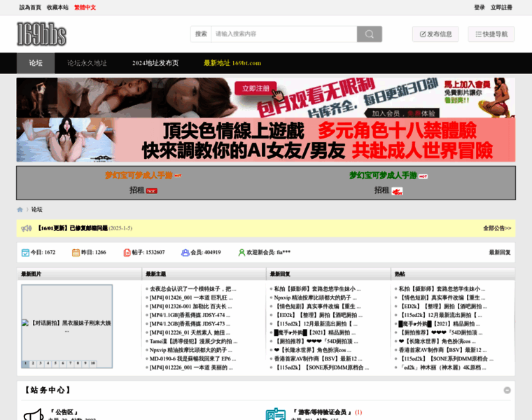Click the 公告区 megaphone forum icon
Screen dimensions: 532x420
pyautogui.click(x=34, y=414)
